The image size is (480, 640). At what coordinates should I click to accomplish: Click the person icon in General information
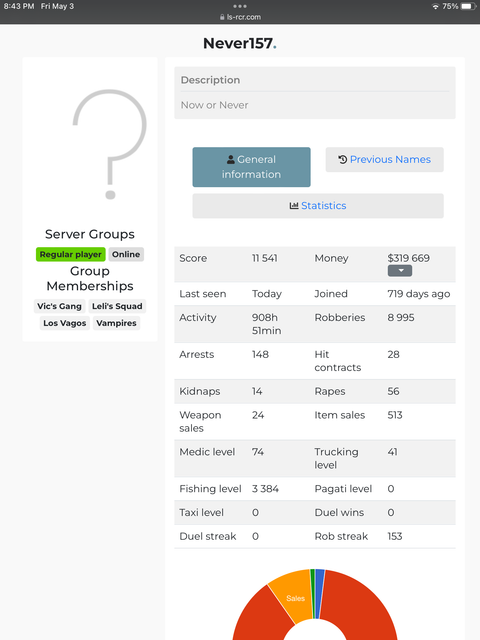pos(231,159)
